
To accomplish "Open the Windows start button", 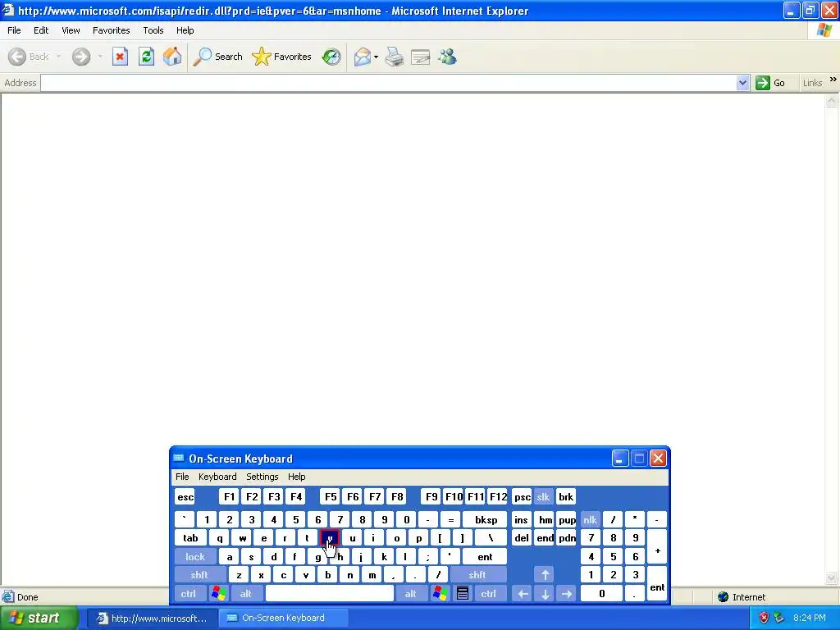I will [x=39, y=618].
